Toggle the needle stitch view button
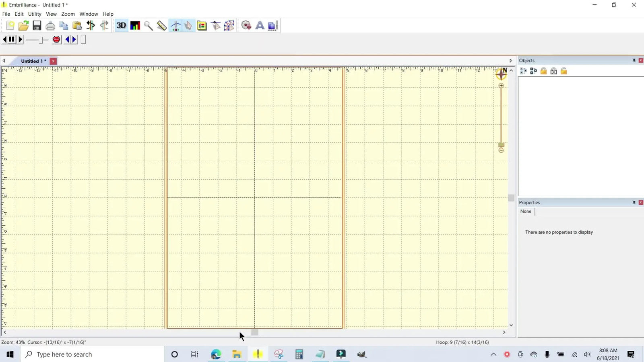Viewport: 644px width, 362px height. click(175, 26)
